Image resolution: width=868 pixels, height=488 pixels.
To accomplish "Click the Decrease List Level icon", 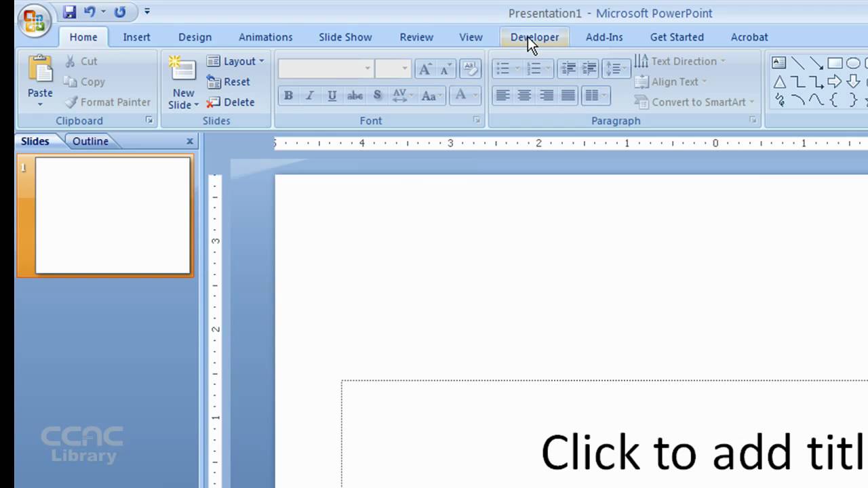I will 568,68.
